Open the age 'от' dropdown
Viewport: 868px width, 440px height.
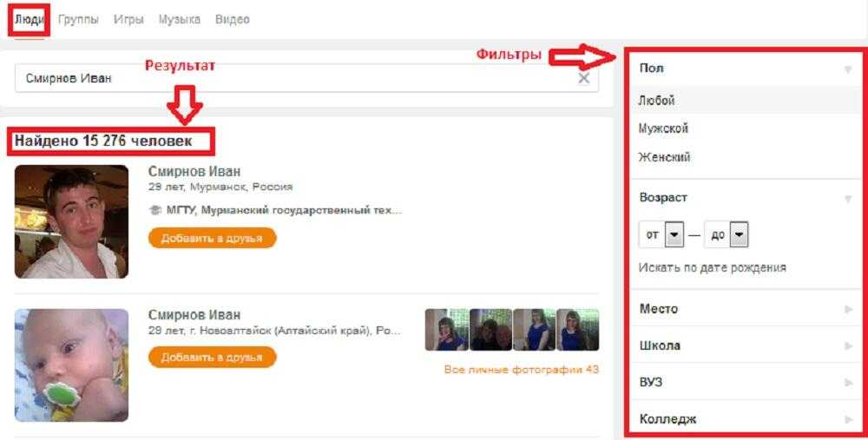[674, 235]
